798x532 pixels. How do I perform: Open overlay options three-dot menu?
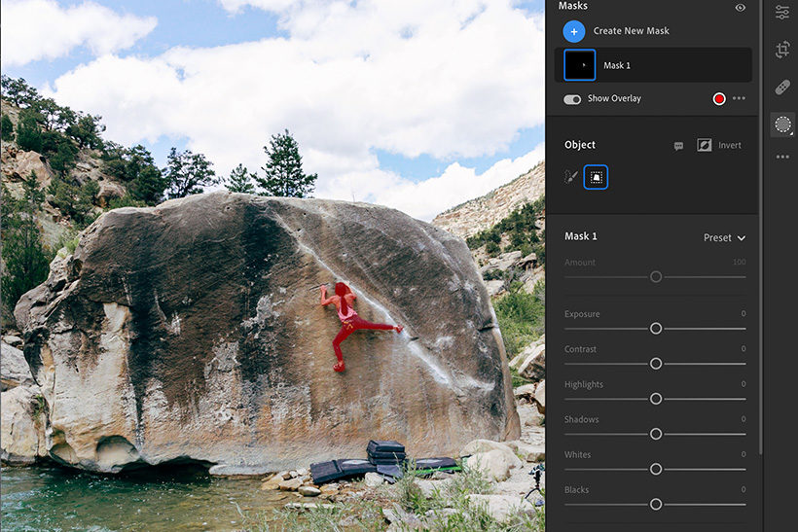pyautogui.click(x=740, y=99)
